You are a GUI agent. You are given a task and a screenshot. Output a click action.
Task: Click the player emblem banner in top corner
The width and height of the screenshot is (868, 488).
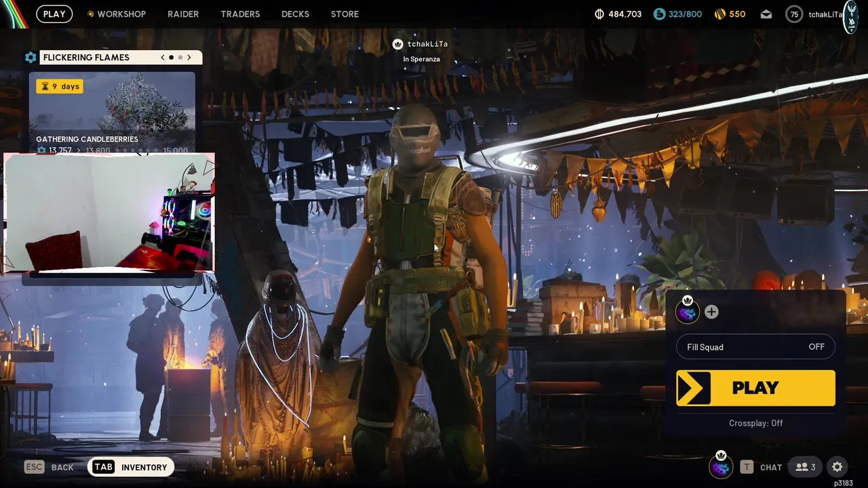[851, 17]
